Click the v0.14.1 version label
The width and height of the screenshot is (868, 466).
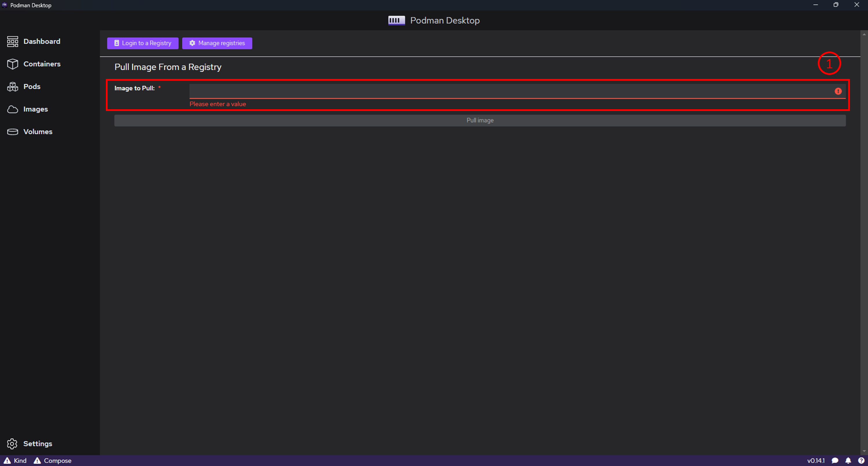816,461
